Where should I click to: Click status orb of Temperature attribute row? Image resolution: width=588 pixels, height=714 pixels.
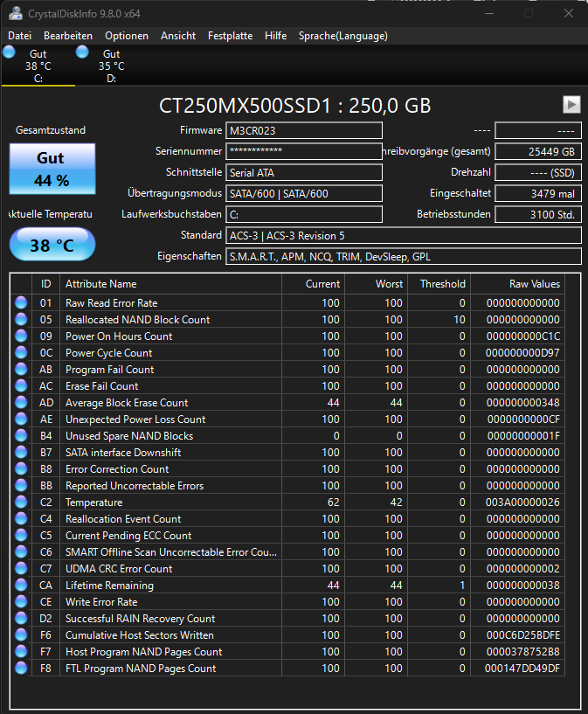pos(21,503)
